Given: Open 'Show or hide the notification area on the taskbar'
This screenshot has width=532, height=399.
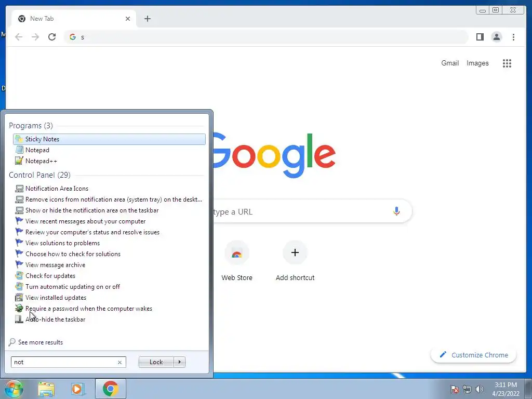Looking at the screenshot, I should [x=92, y=210].
